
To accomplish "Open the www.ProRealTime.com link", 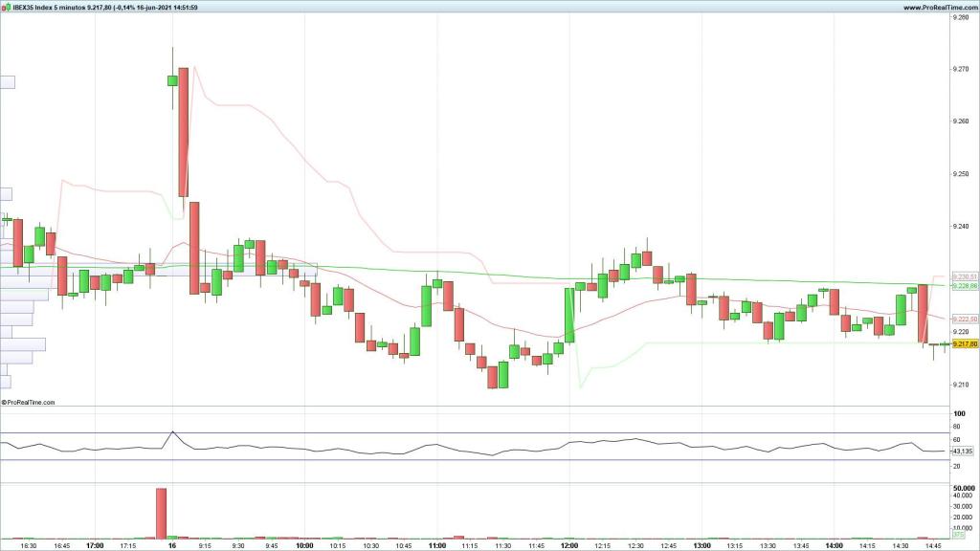I will pyautogui.click(x=931, y=8).
